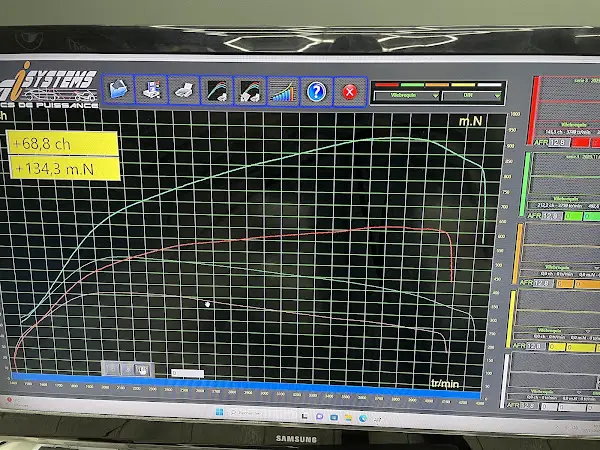Click the green color indicator in toolbar legend
The height and width of the screenshot is (450, 600).
[412, 85]
